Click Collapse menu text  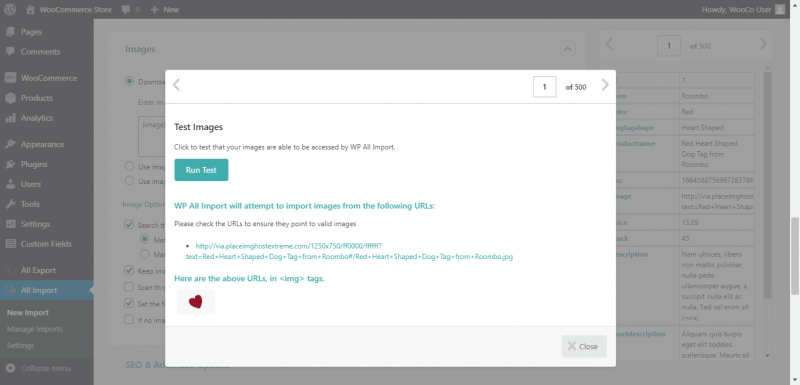(45, 368)
